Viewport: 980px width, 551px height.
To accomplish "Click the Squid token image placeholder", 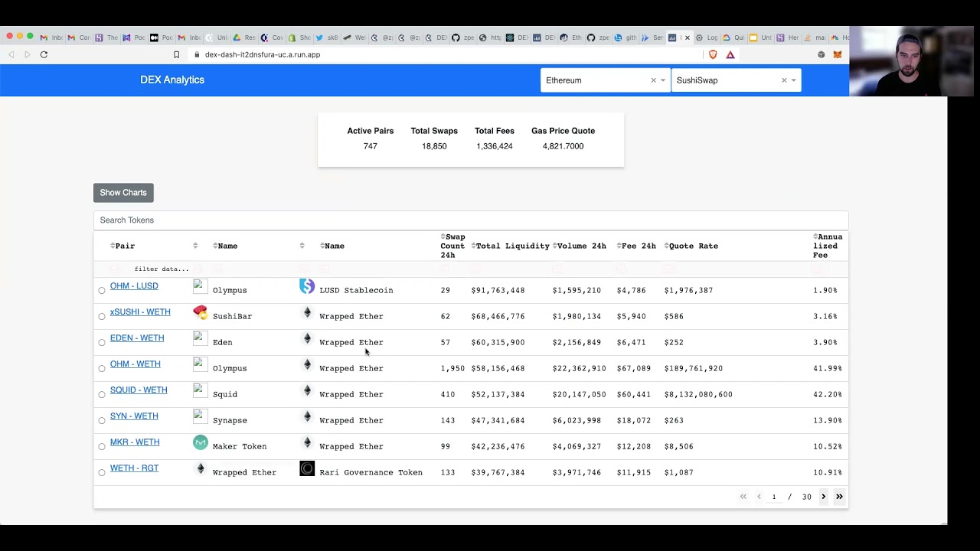I will point(201,390).
